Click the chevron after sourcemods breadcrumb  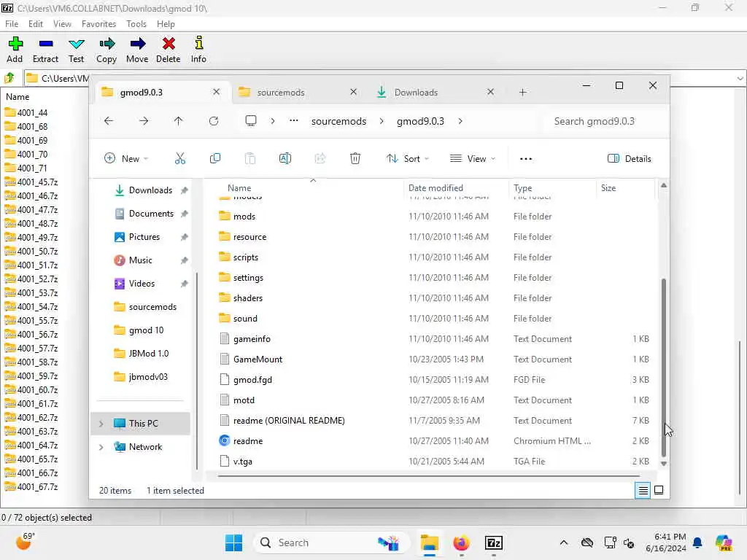tap(382, 121)
